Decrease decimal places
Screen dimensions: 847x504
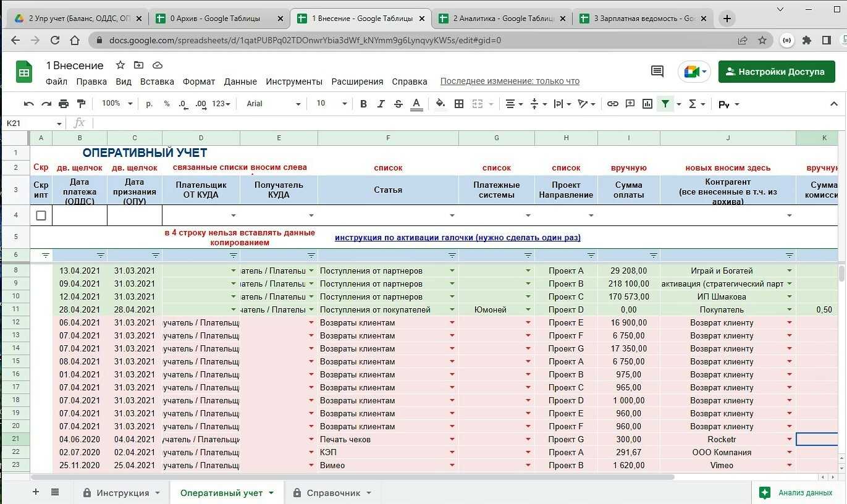pyautogui.click(x=183, y=104)
